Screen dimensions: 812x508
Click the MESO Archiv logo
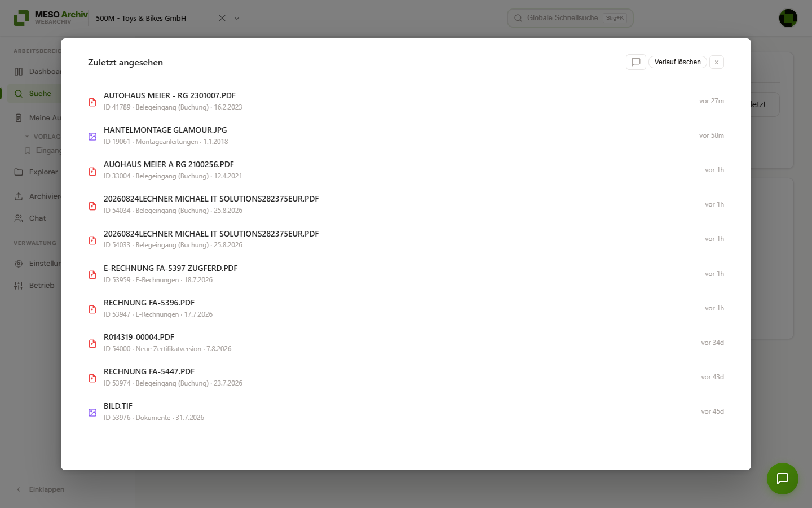pyautogui.click(x=50, y=17)
